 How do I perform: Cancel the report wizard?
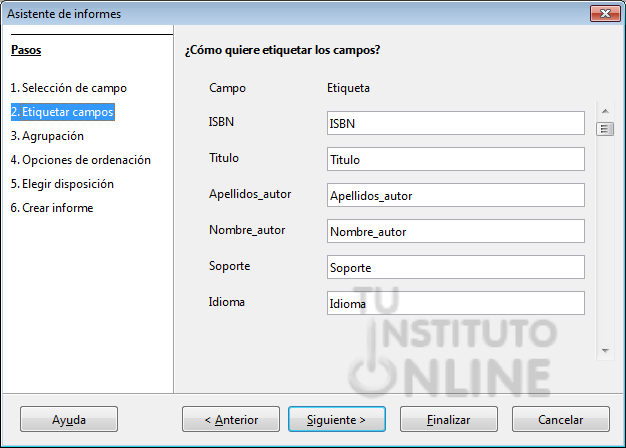pyautogui.click(x=561, y=419)
